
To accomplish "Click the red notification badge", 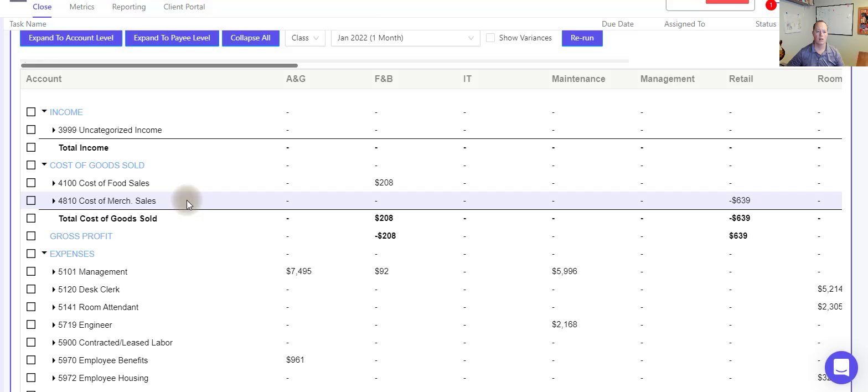I will coord(771,6).
